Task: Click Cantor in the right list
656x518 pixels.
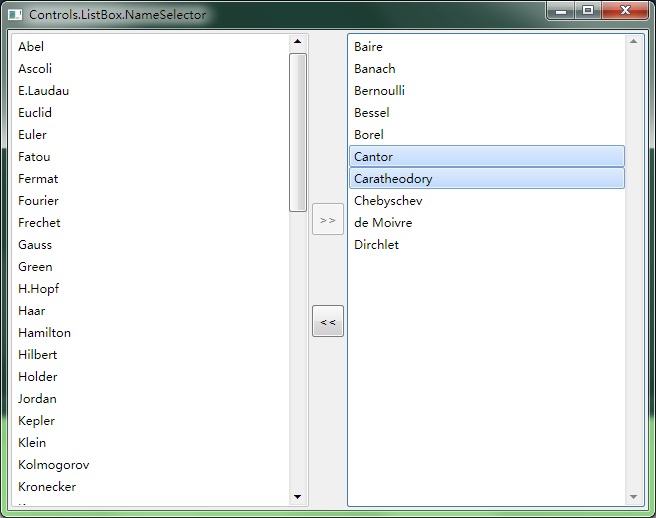Action: (x=374, y=157)
